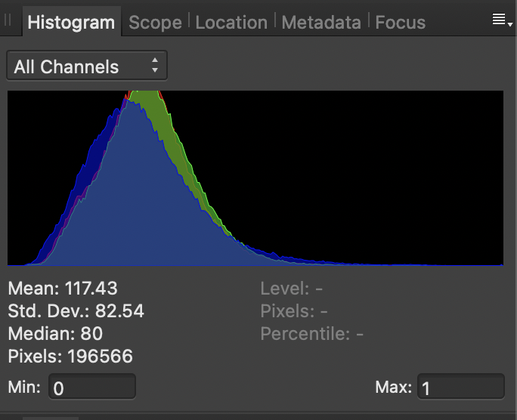Select the Metadata tab
Screen dimensions: 517x420
[x=321, y=23]
